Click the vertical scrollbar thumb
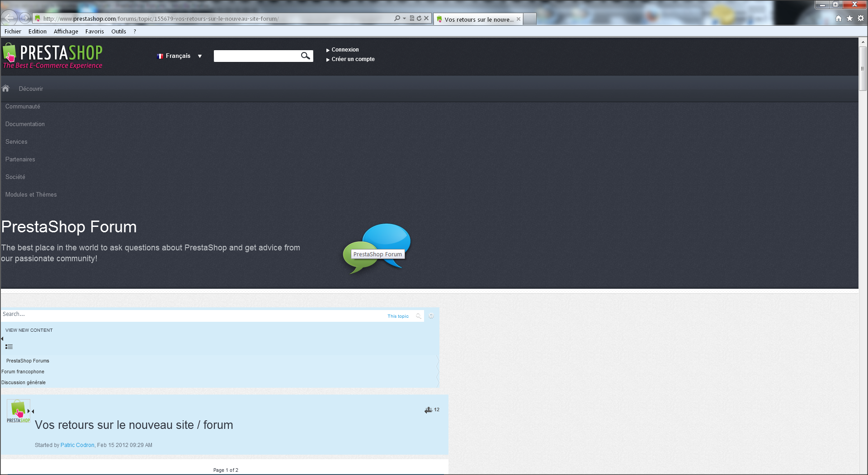 pos(863,68)
